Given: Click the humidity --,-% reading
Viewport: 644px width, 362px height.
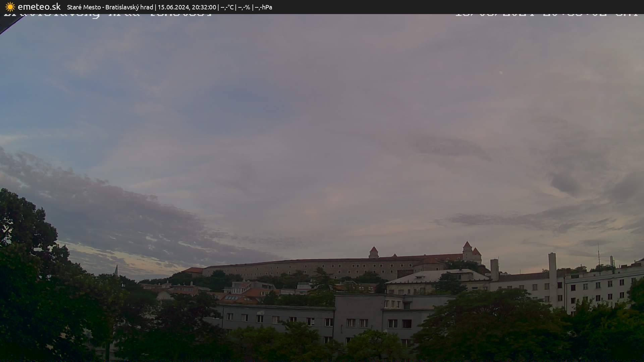Looking at the screenshot, I should pyautogui.click(x=244, y=7).
